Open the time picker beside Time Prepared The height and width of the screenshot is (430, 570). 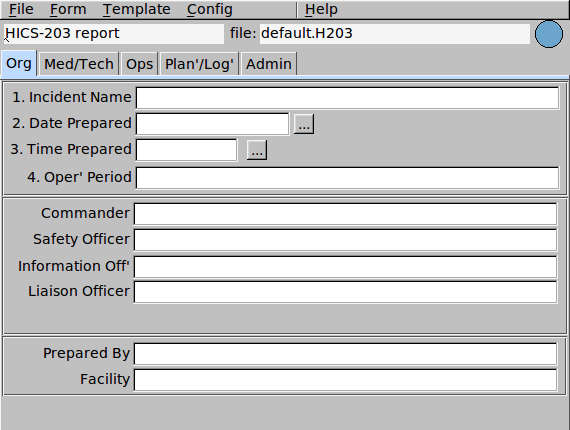[257, 150]
